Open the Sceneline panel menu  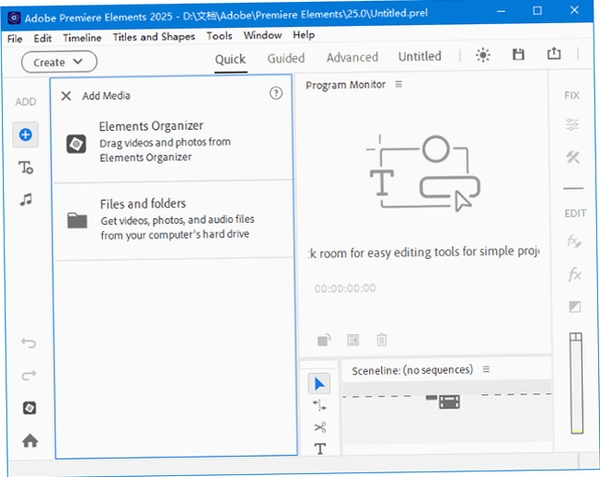click(486, 369)
